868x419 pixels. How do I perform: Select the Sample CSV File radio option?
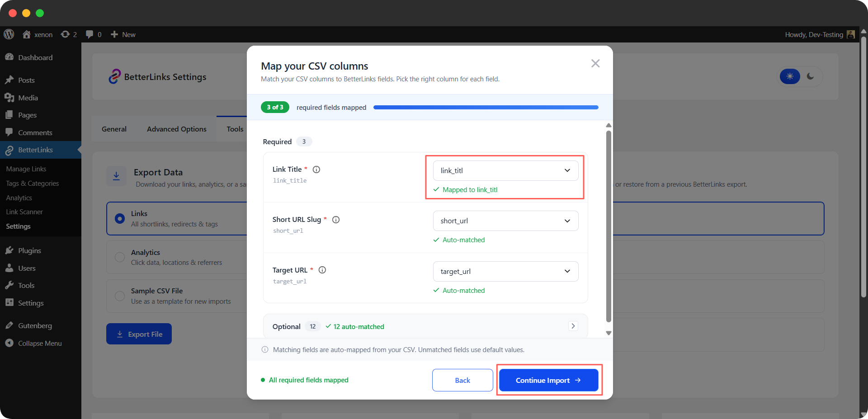(120, 296)
